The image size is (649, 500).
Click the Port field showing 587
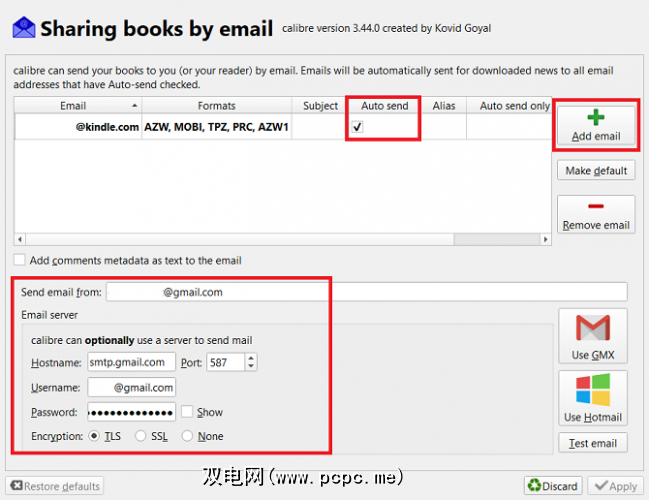(226, 362)
